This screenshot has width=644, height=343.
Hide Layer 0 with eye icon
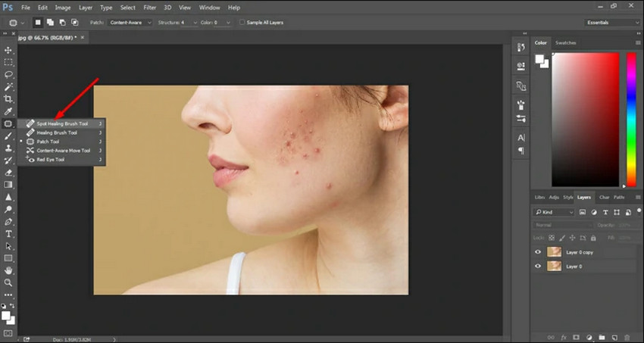click(x=538, y=267)
